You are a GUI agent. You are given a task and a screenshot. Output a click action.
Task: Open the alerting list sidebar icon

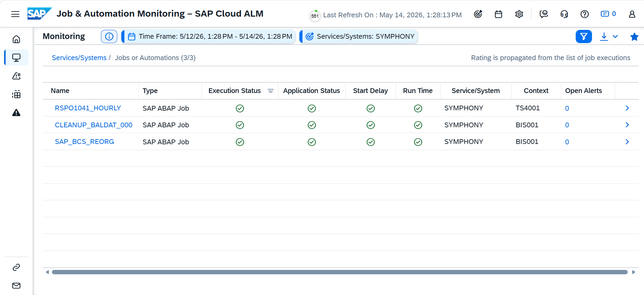click(16, 76)
